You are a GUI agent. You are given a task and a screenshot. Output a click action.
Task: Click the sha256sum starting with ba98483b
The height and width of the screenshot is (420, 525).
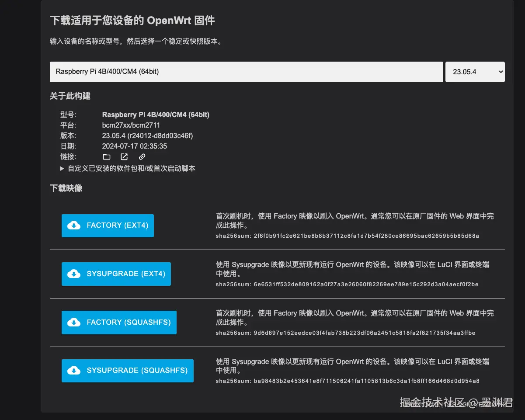(348, 381)
